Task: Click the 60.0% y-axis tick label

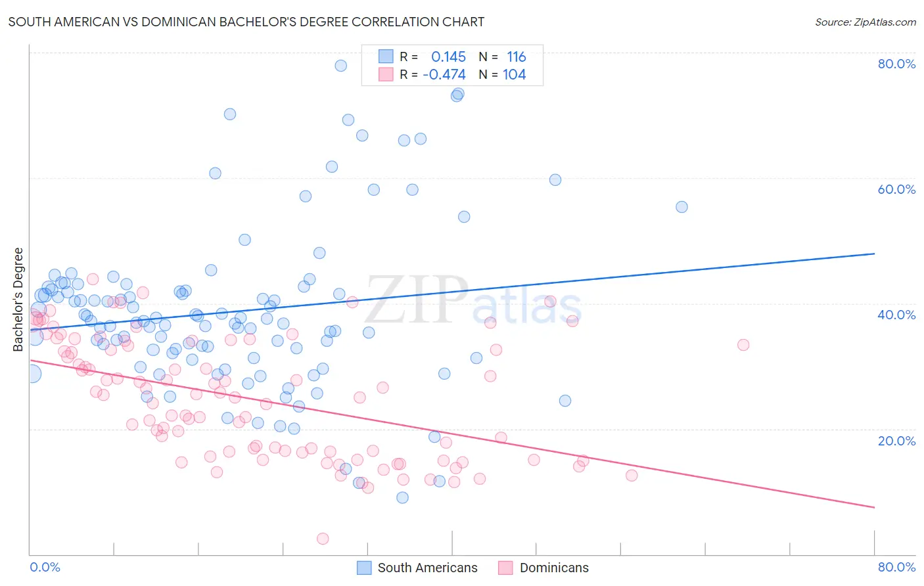Action: pos(896,189)
